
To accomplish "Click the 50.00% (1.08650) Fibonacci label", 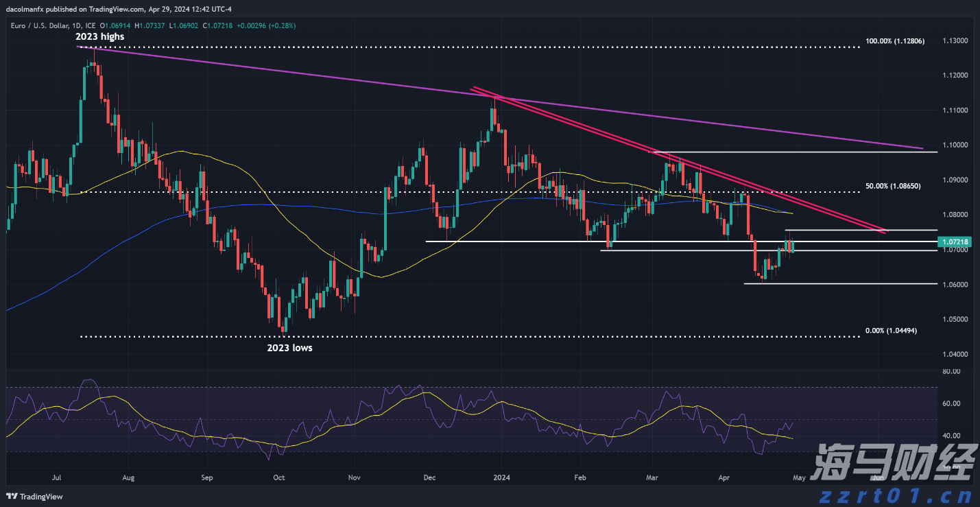I will click(x=892, y=186).
